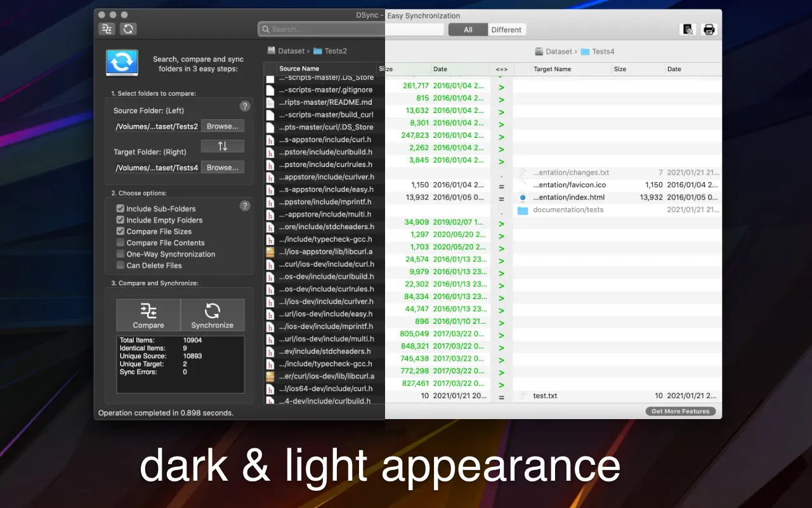Viewport: 812px width, 508px height.
Task: Click the archive icon of ios-appstore libcurl.a row
Action: tap(270, 251)
